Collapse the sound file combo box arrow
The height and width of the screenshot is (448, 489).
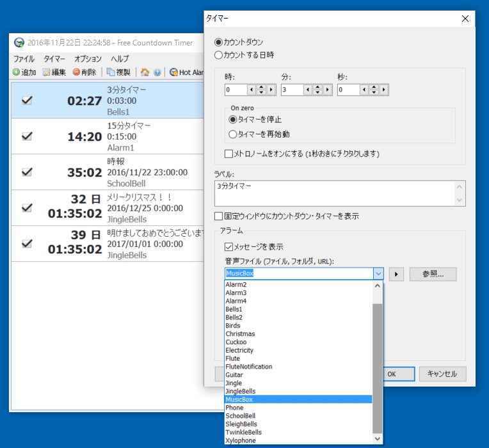point(378,274)
